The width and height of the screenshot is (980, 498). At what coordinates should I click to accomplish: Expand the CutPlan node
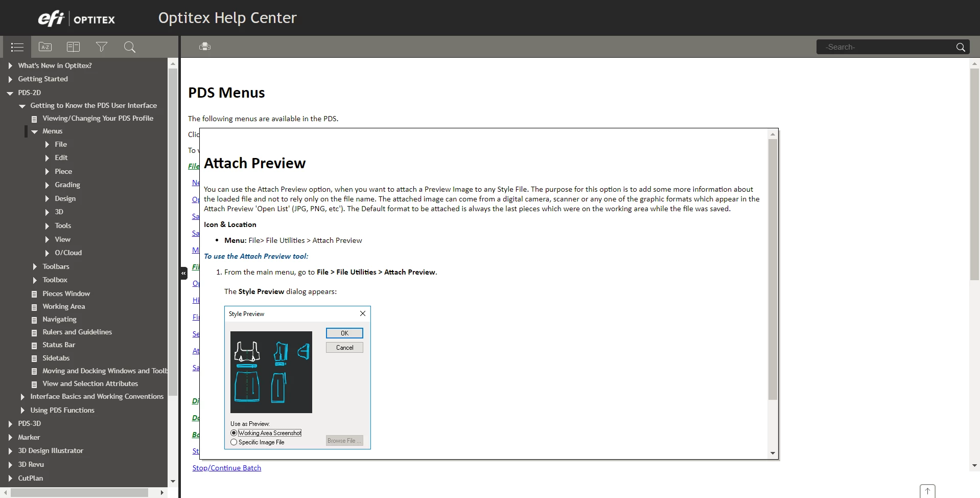point(10,479)
